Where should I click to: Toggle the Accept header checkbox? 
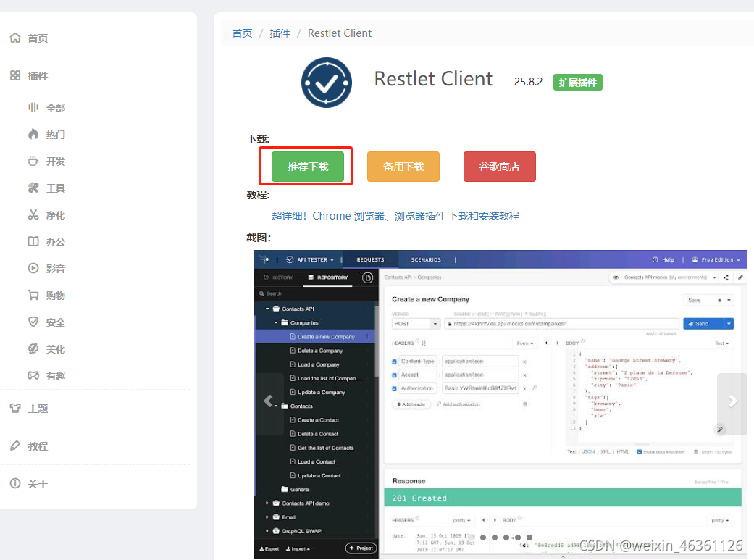(394, 375)
